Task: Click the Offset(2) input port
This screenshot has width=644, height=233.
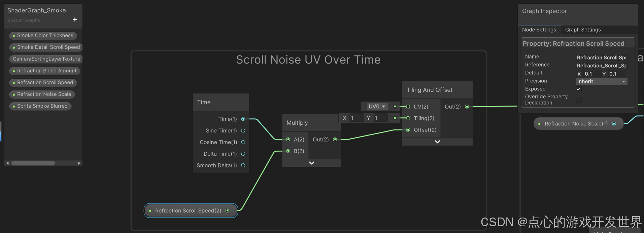Action: coord(408,130)
